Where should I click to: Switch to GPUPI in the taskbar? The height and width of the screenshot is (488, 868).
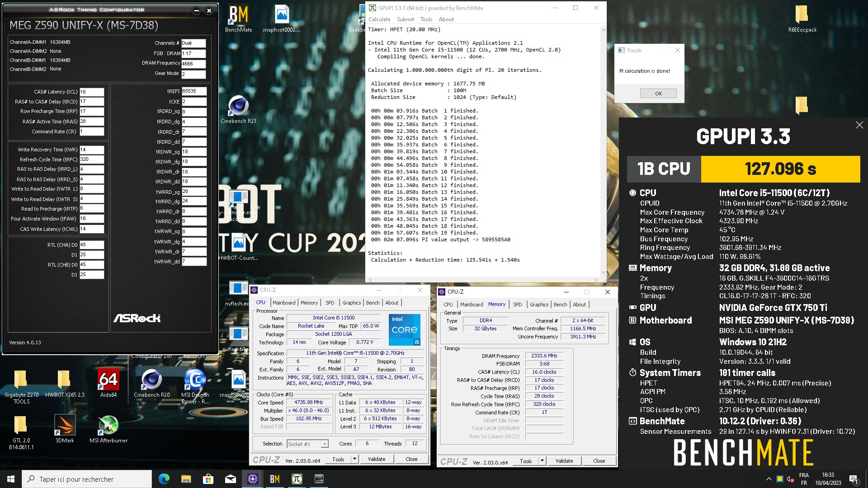[297, 479]
